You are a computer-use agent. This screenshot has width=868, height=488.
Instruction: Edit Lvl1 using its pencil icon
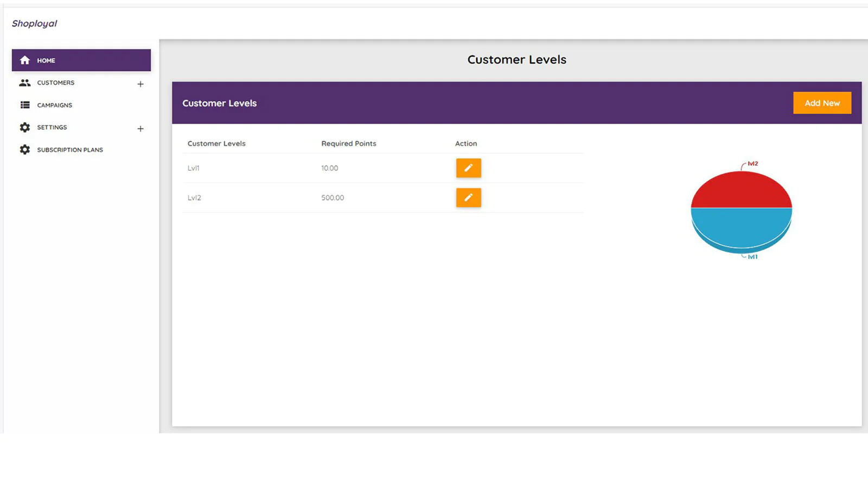[468, 168]
